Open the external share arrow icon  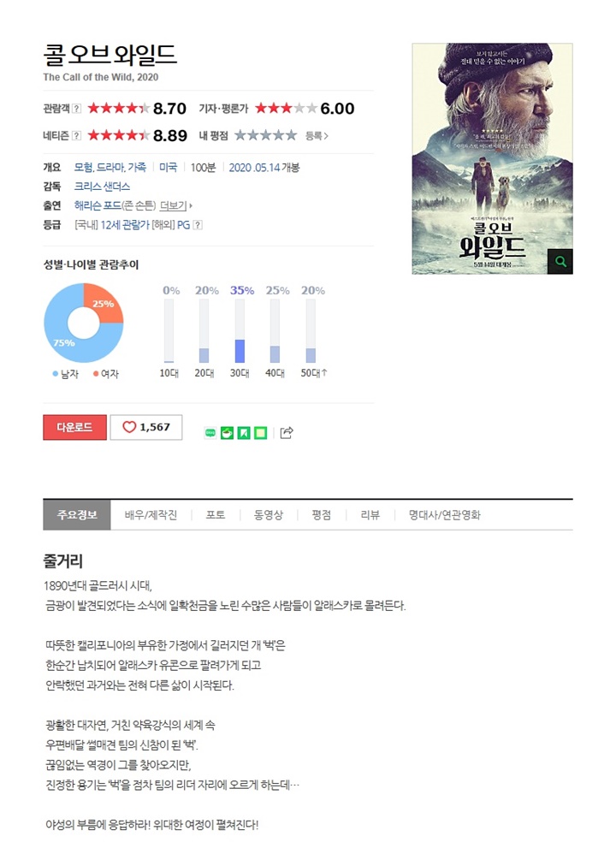click(287, 432)
